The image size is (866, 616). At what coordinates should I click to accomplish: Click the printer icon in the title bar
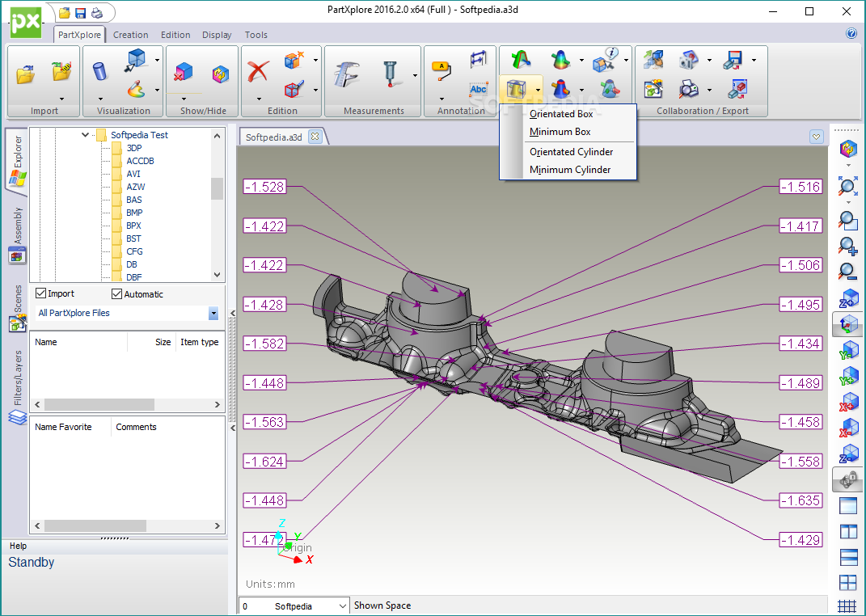click(x=97, y=13)
